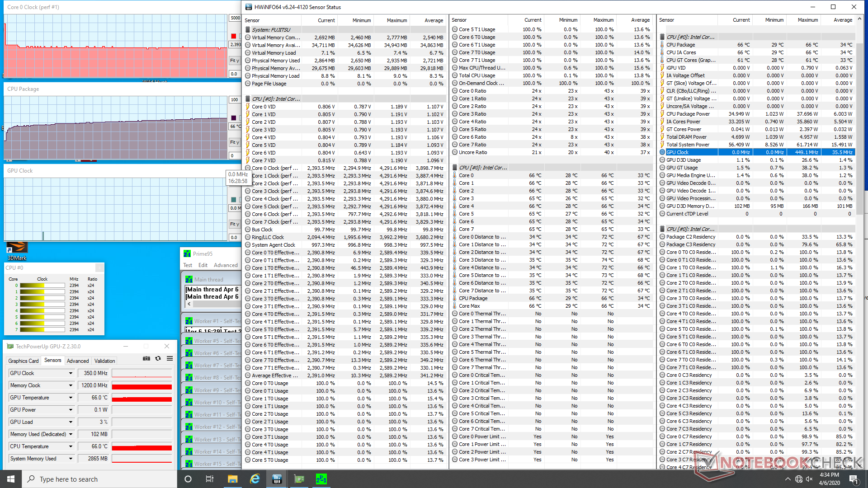
Task: Open the Action Center notification icon
Action: point(854,479)
